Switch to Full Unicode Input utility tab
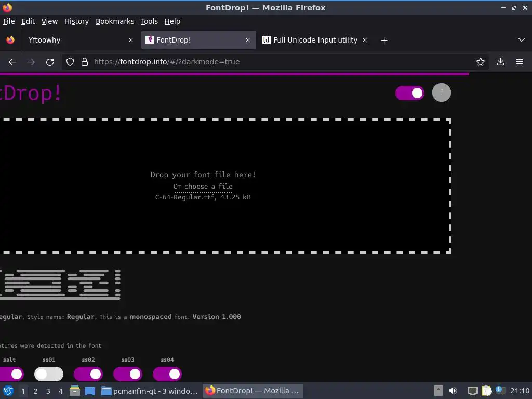This screenshot has width=532, height=399. tap(315, 40)
